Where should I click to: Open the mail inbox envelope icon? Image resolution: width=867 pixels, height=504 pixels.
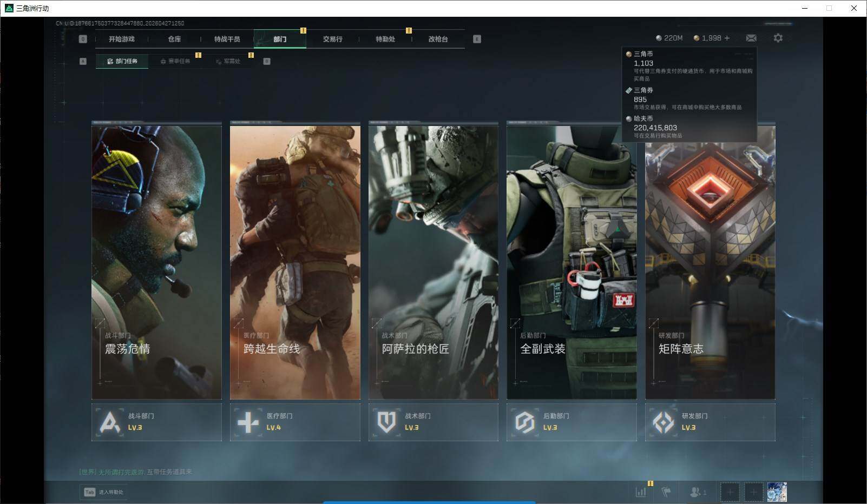(x=751, y=38)
